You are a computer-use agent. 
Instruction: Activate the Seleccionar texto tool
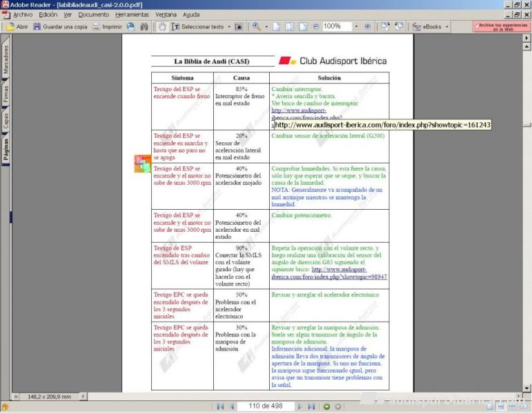pos(198,26)
